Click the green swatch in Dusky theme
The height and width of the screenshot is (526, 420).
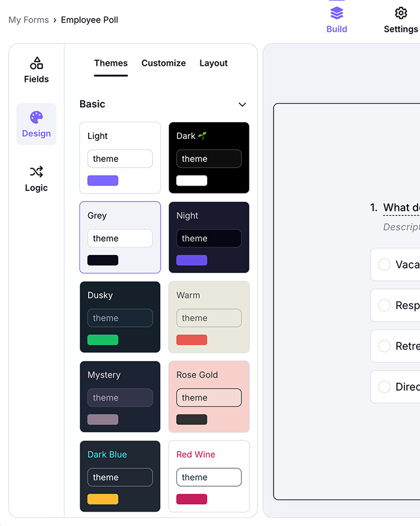[x=103, y=340]
